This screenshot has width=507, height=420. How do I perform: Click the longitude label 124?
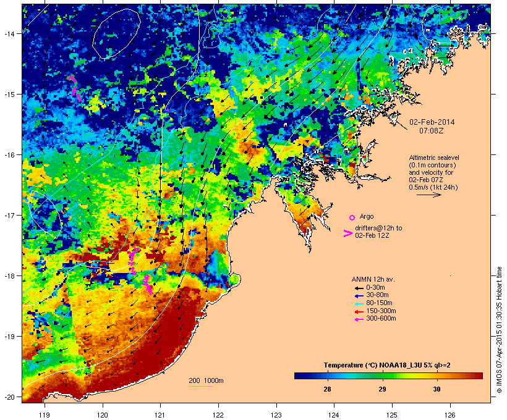(x=334, y=415)
